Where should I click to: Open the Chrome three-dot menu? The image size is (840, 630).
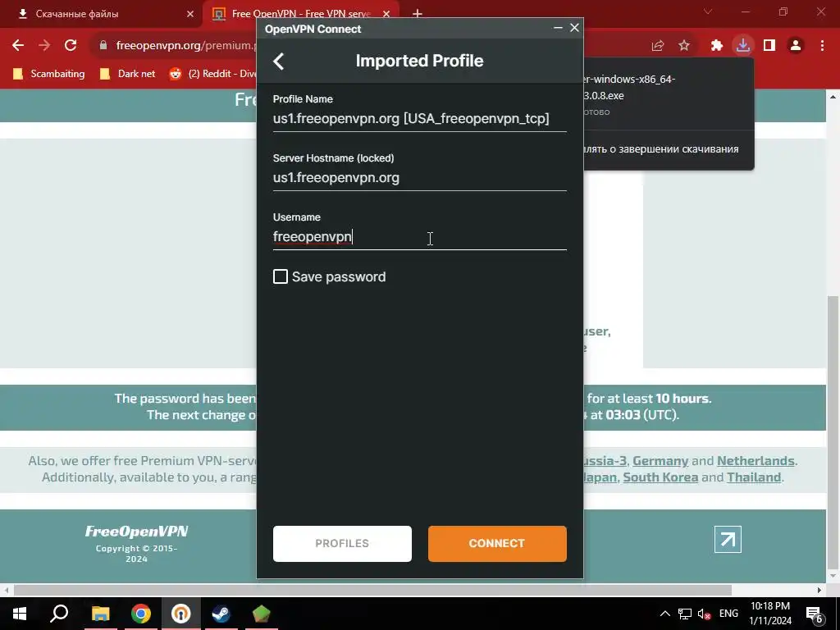click(822, 46)
